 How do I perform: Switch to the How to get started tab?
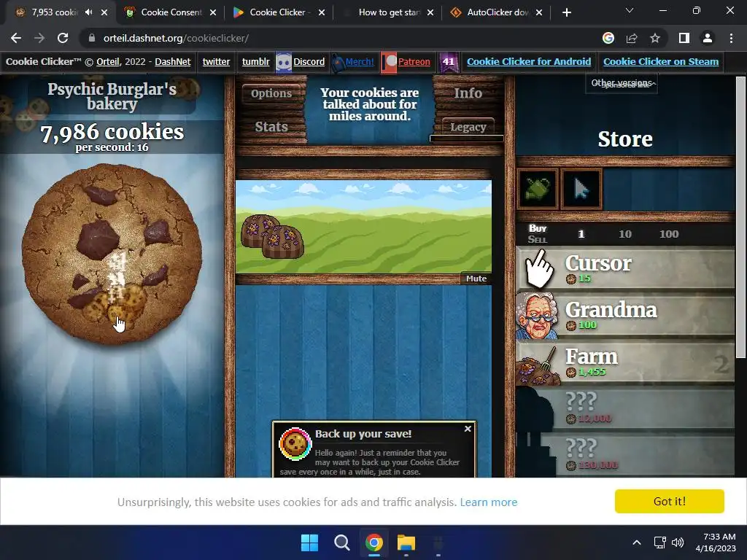click(388, 12)
